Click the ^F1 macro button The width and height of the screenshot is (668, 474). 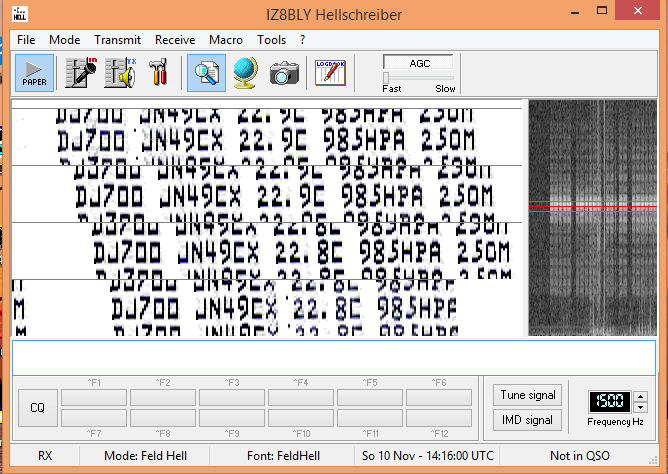click(94, 397)
